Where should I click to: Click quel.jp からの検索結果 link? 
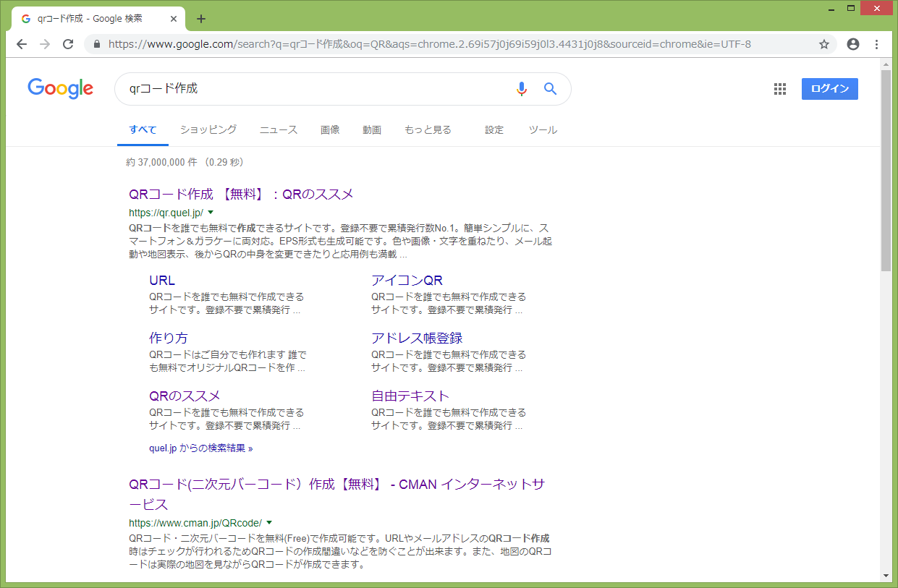click(200, 448)
